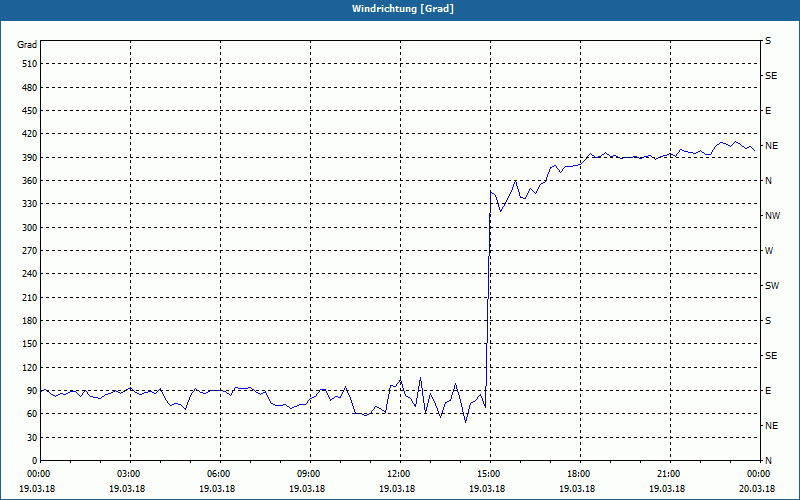Select the 210 y-axis value
Image resolution: width=800 pixels, height=500 pixels.
pos(30,297)
